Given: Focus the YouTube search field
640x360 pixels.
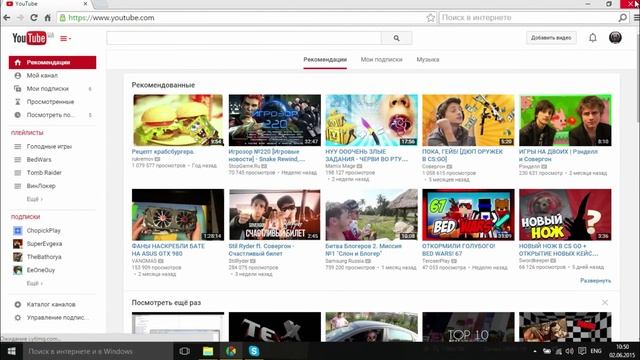Looking at the screenshot, I should (x=244, y=38).
